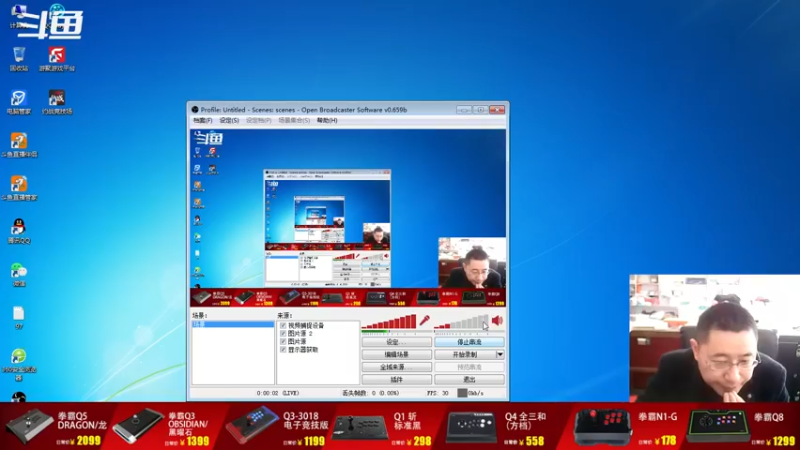This screenshot has width=800, height=450.
Task: Click the 开始录制 button
Action: 465,355
